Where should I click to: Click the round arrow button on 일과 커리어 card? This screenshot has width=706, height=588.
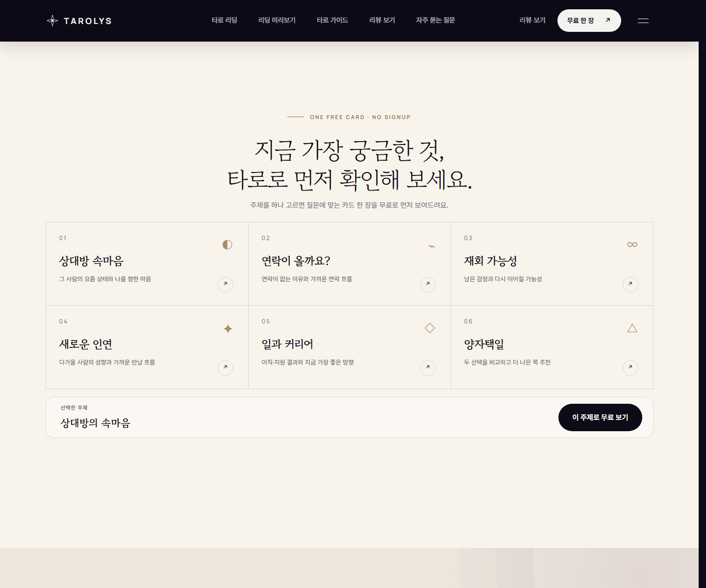(428, 367)
